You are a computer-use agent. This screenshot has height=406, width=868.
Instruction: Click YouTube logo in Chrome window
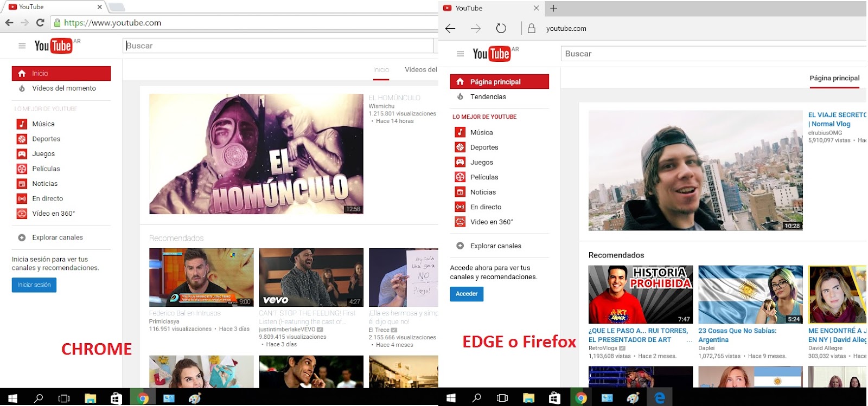pos(53,46)
